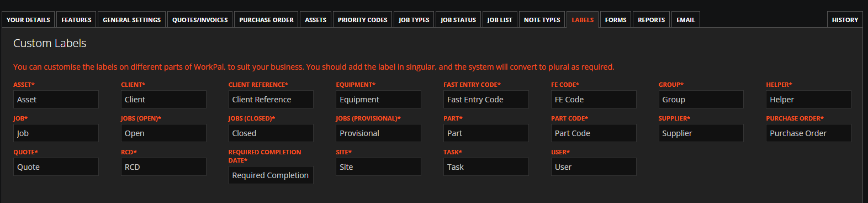Image resolution: width=868 pixels, height=203 pixels.
Task: Click the Jobs (Provisional) input
Action: pyautogui.click(x=378, y=133)
